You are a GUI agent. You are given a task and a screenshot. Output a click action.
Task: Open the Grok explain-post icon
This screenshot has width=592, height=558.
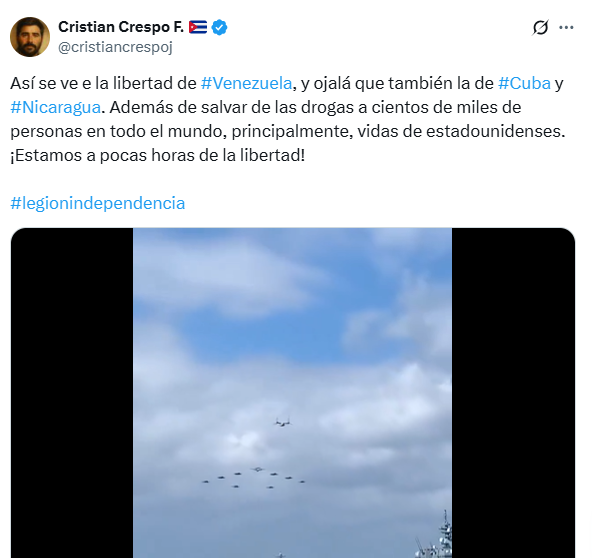click(540, 28)
